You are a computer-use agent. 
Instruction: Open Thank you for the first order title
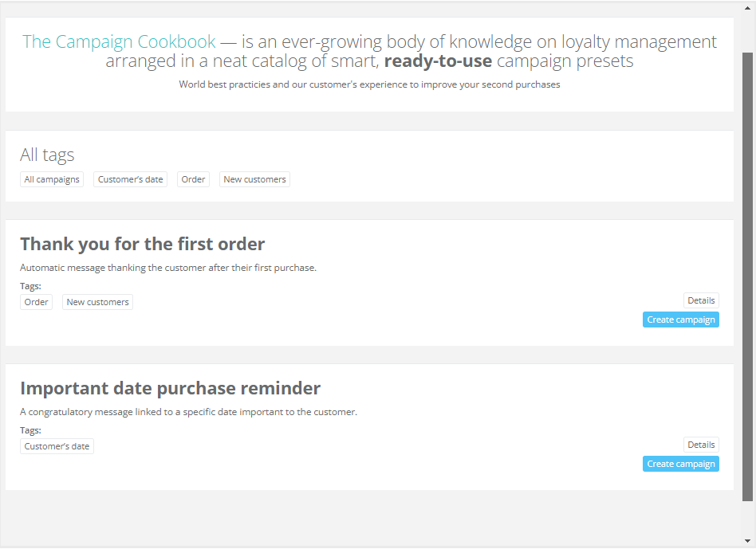[142, 244]
